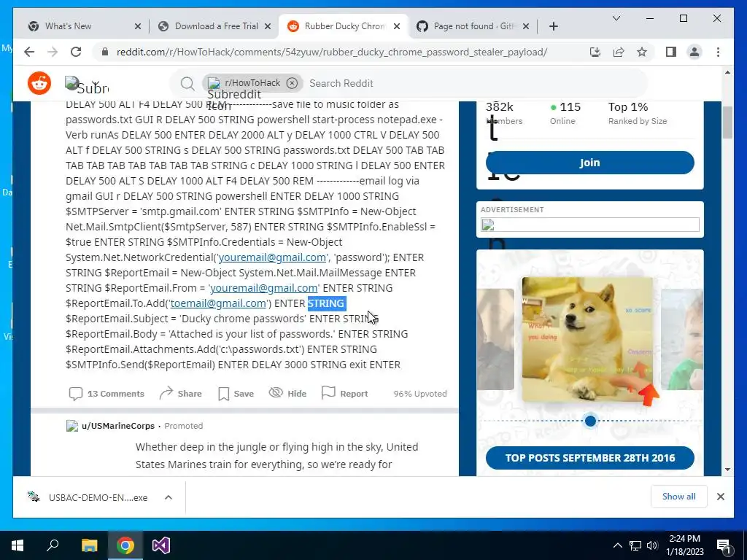Click the Reddit logo home icon
Viewport: 747px width, 560px height.
click(x=39, y=83)
